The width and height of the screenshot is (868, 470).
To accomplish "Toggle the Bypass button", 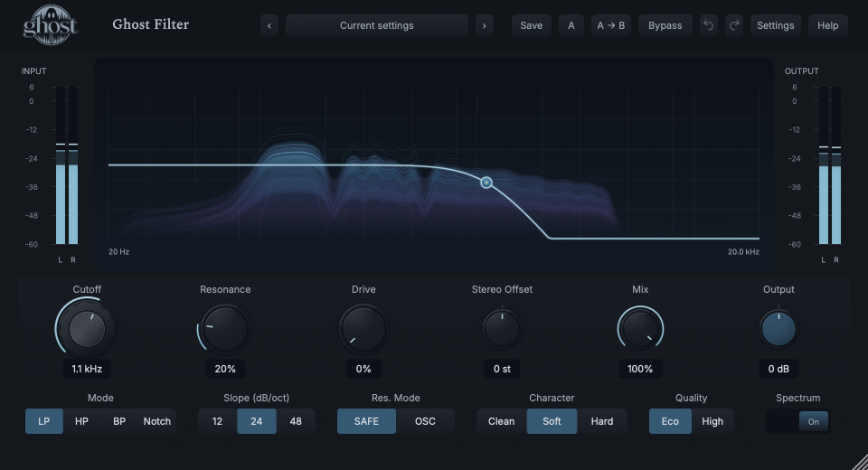I will pyautogui.click(x=665, y=25).
